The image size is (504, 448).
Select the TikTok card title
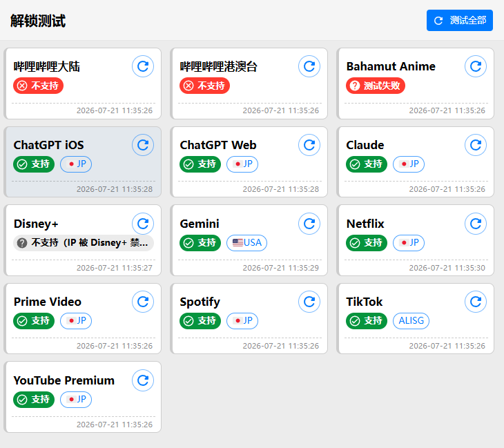[x=365, y=302]
